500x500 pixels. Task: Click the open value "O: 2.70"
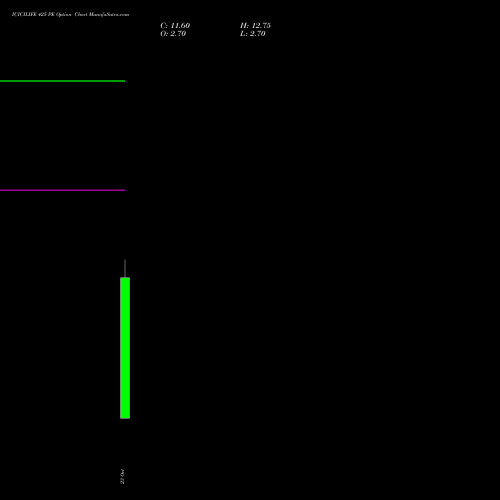[173, 34]
